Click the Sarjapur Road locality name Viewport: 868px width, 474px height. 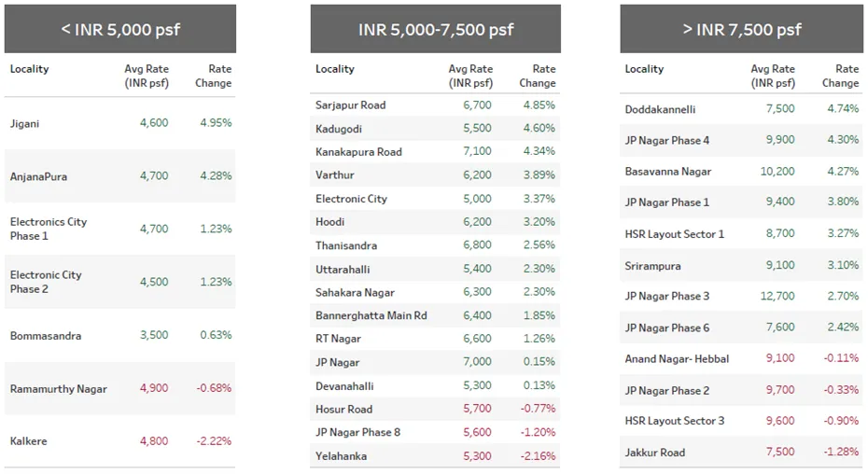tap(350, 105)
